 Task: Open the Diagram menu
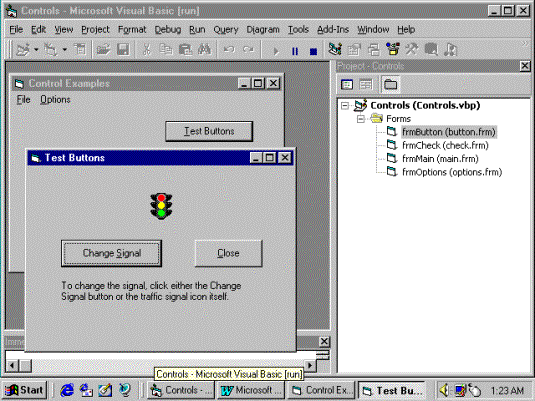[263, 30]
